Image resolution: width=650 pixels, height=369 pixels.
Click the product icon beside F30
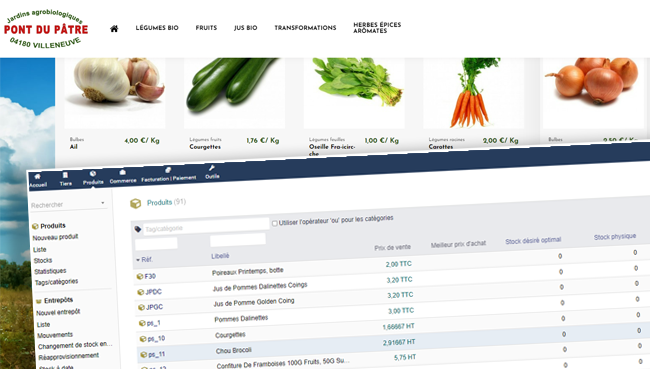(x=140, y=277)
